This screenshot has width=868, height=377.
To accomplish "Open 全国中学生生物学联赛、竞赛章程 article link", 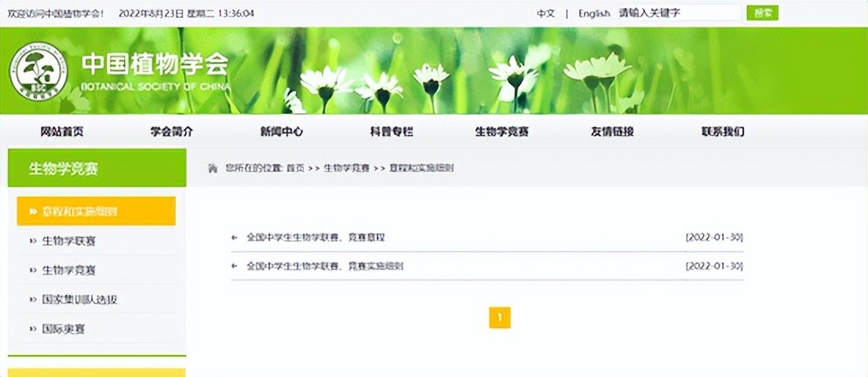I will point(315,237).
